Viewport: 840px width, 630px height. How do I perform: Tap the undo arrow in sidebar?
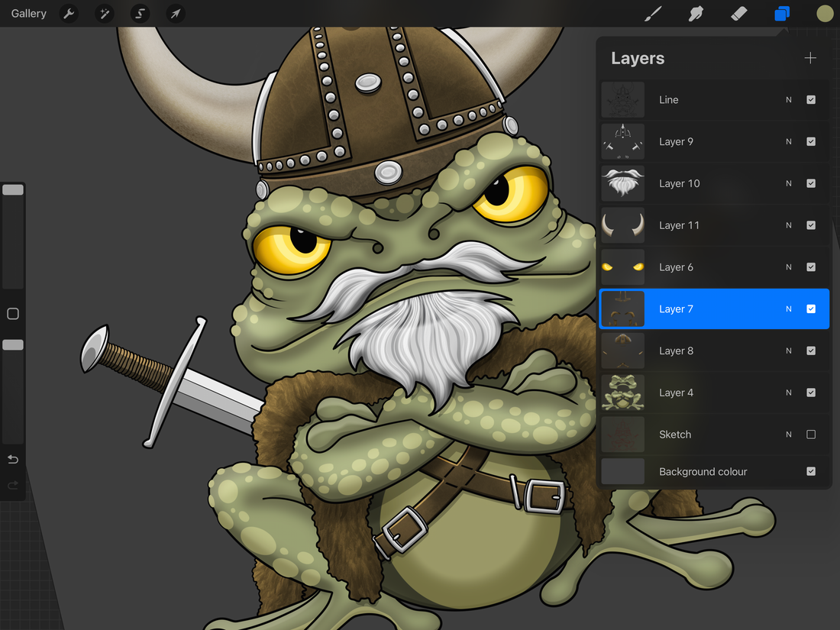[x=13, y=459]
